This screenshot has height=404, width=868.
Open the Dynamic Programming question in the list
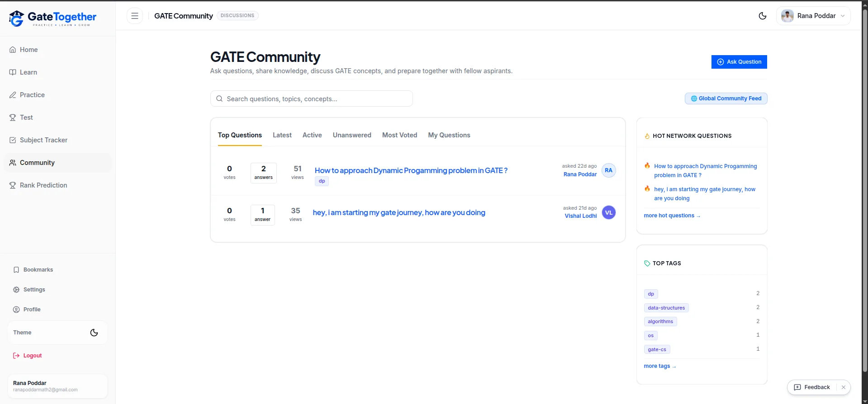point(411,170)
